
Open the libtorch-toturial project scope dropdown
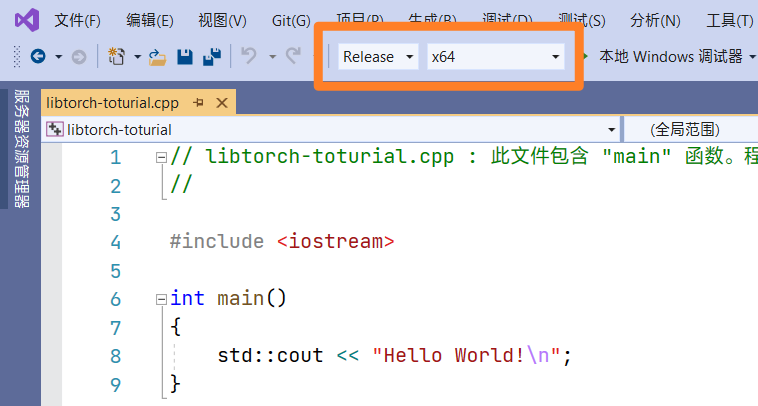point(331,130)
